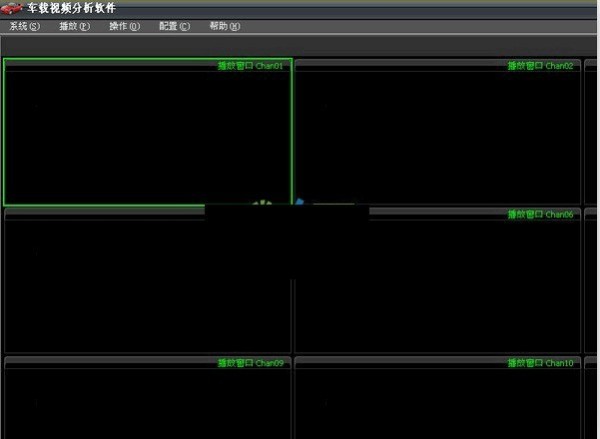The width and height of the screenshot is (600, 439).
Task: Open the 配置(C) menu
Action: (x=175, y=26)
